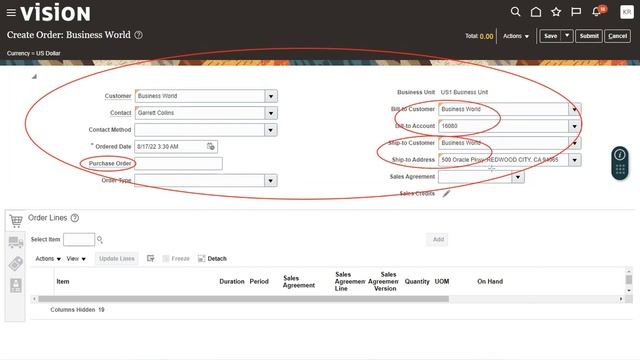Click the On Hand column header
The height and width of the screenshot is (360, 640).
490,281
